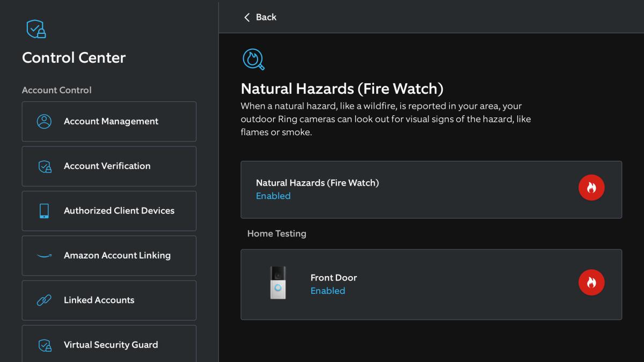Viewport: 644px width, 362px height.
Task: Click the Account Verification shield-lock icon
Action: pos(45,166)
